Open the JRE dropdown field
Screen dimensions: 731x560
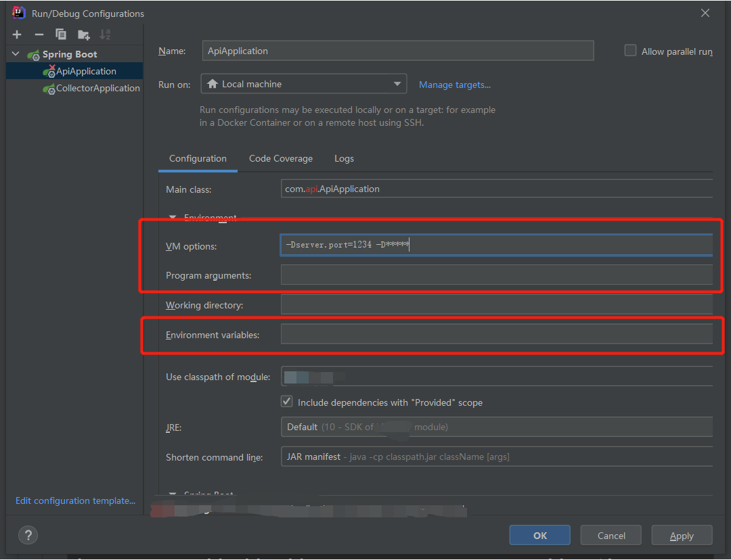(x=497, y=427)
